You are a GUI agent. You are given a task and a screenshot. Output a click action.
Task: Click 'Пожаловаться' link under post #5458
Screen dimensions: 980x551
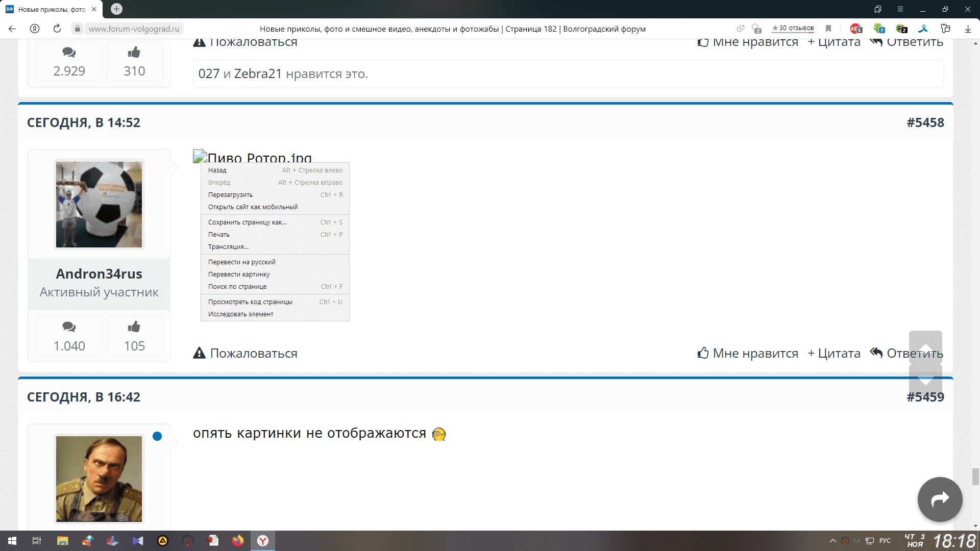(x=246, y=353)
